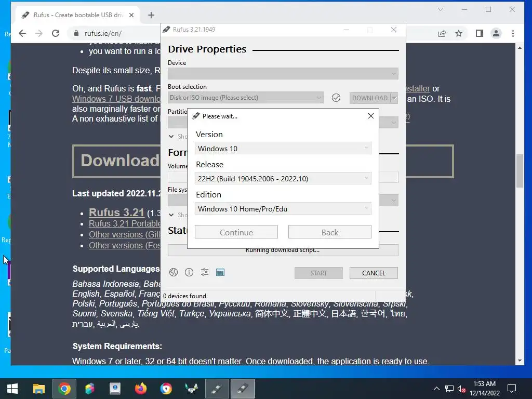Click the active Rufus taskbar icon

243,389
